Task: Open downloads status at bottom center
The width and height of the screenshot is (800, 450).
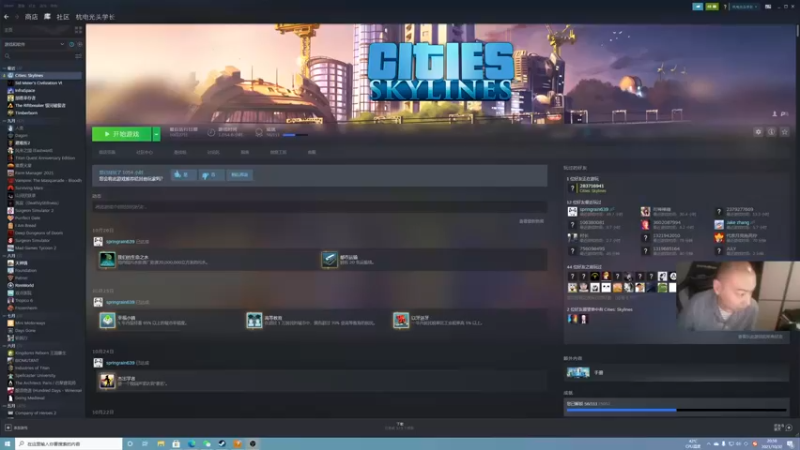Action: pos(400,426)
